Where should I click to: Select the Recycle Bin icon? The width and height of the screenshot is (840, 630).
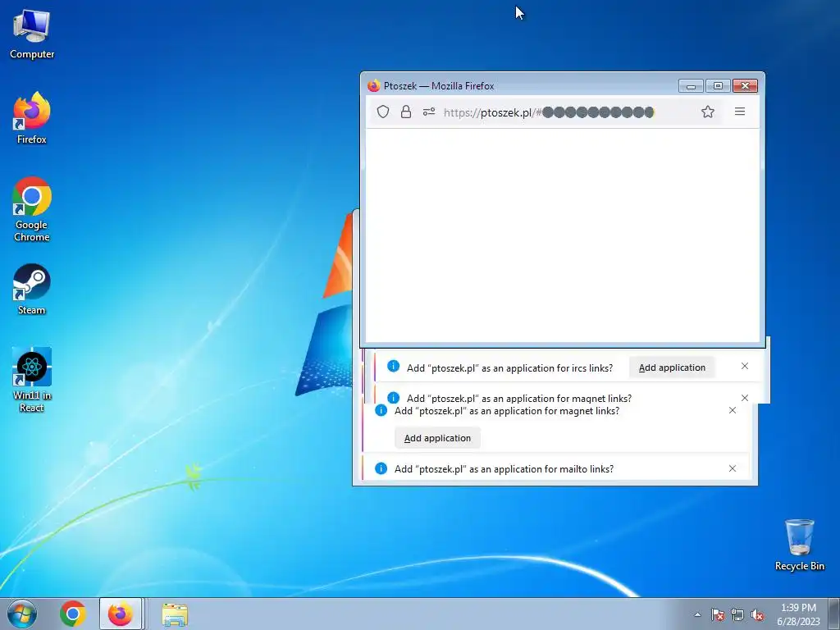(x=799, y=545)
